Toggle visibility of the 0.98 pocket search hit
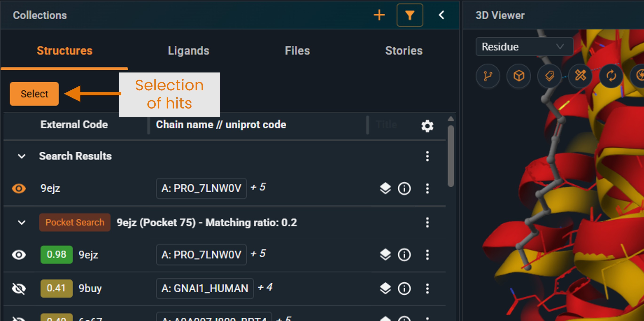 coord(19,255)
